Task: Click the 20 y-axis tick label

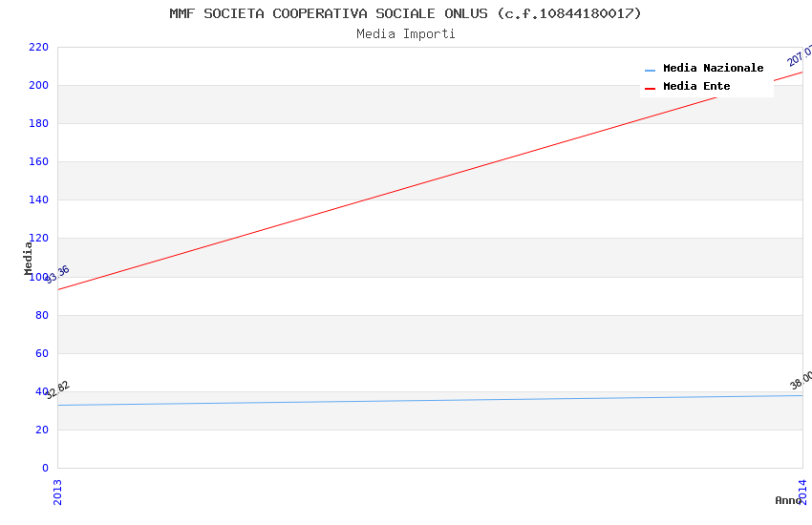Action: [x=42, y=430]
